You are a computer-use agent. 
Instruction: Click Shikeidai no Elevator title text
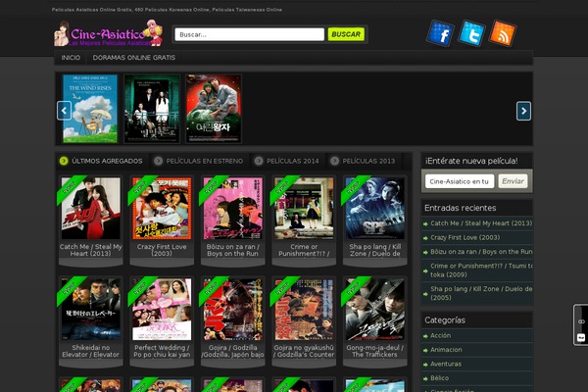[91, 351]
